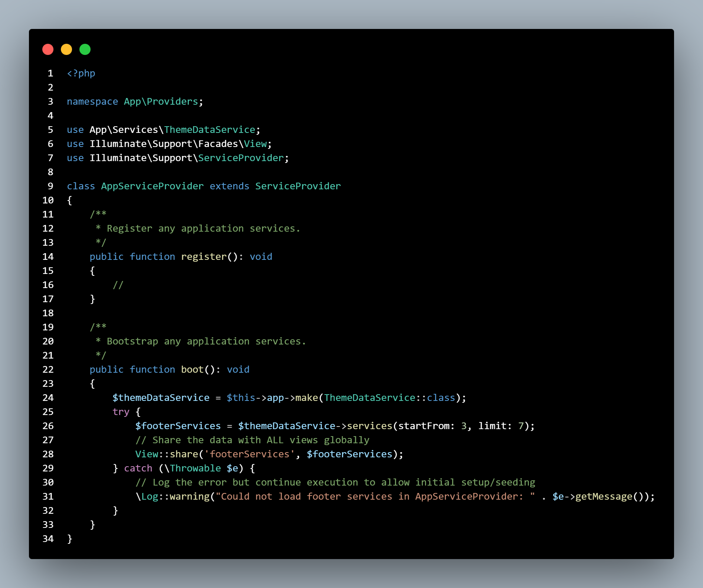Click the yellow minimize circle

(66, 49)
